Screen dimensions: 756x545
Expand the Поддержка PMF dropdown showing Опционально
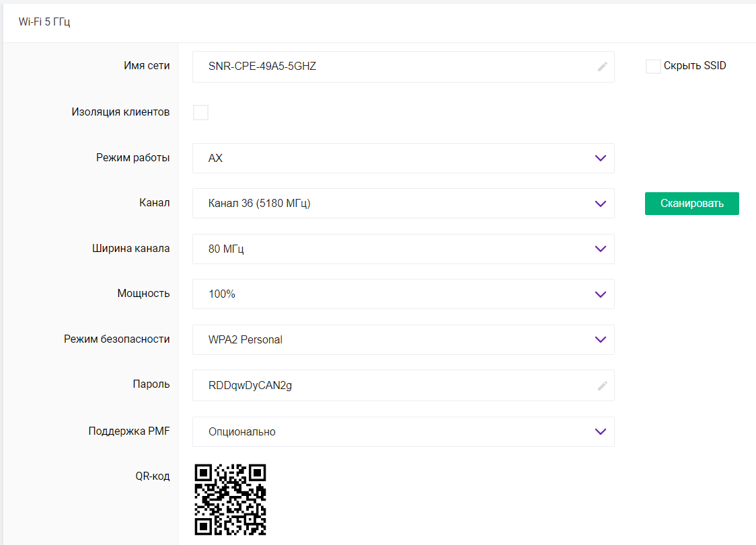(x=403, y=431)
